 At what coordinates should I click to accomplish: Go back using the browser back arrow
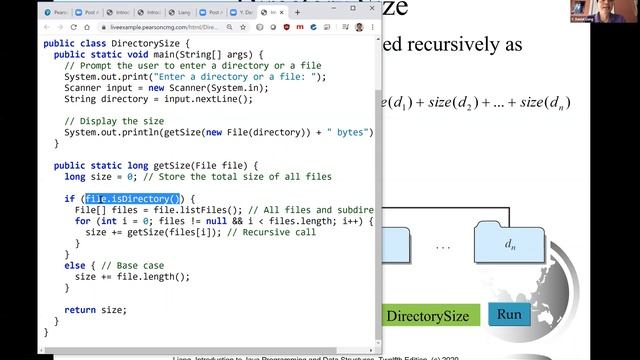(47, 27)
